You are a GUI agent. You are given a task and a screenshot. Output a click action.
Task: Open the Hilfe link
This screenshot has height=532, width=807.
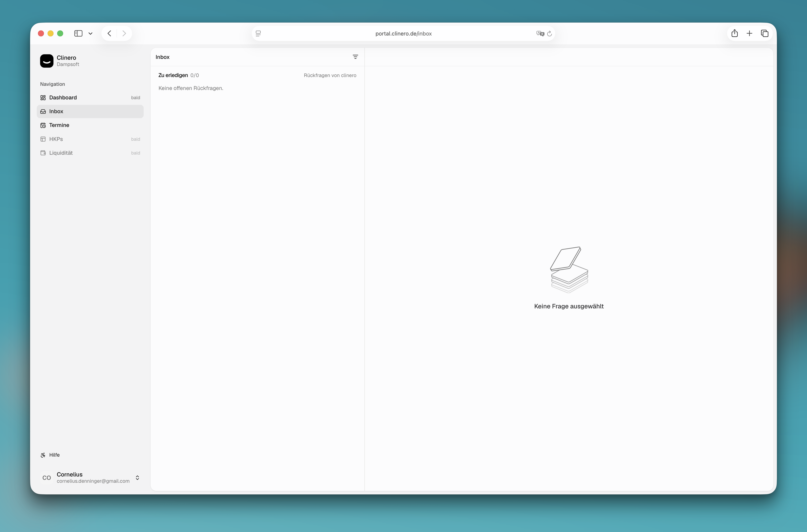click(54, 455)
